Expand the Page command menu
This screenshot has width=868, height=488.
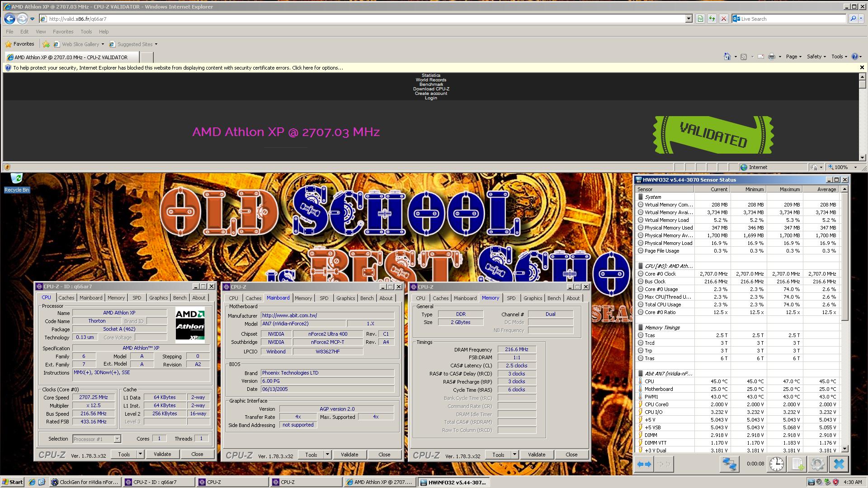tap(793, 56)
